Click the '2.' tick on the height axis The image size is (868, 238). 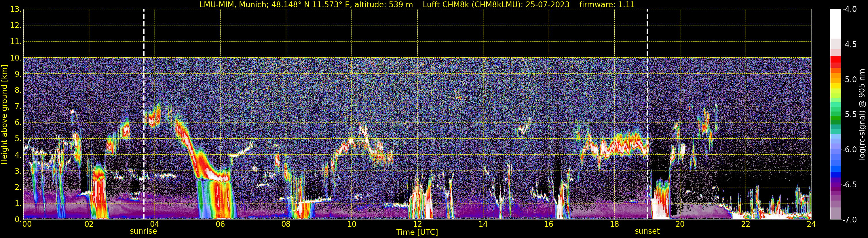18,187
